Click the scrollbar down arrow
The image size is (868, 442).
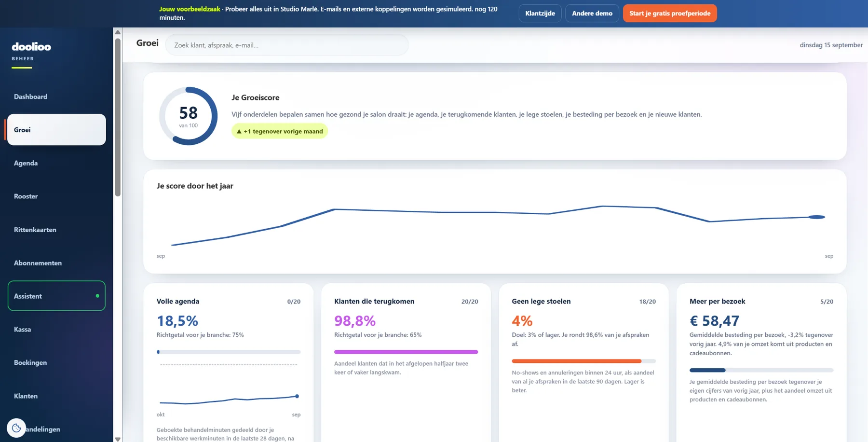[118, 439]
